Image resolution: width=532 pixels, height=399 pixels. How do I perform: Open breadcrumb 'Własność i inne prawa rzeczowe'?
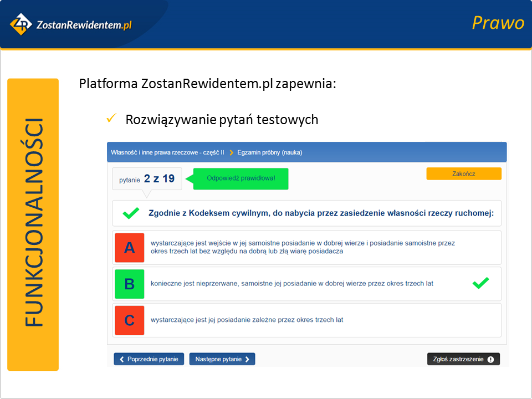tap(167, 152)
